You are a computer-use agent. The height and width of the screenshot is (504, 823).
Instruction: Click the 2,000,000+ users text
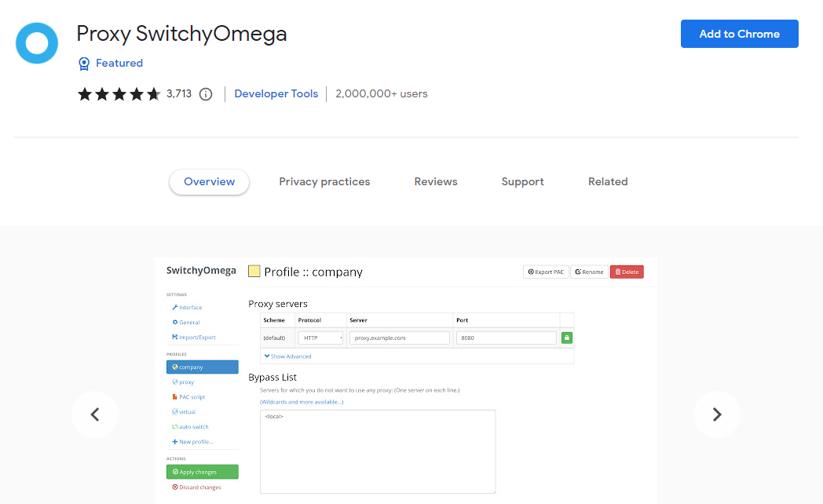[382, 94]
